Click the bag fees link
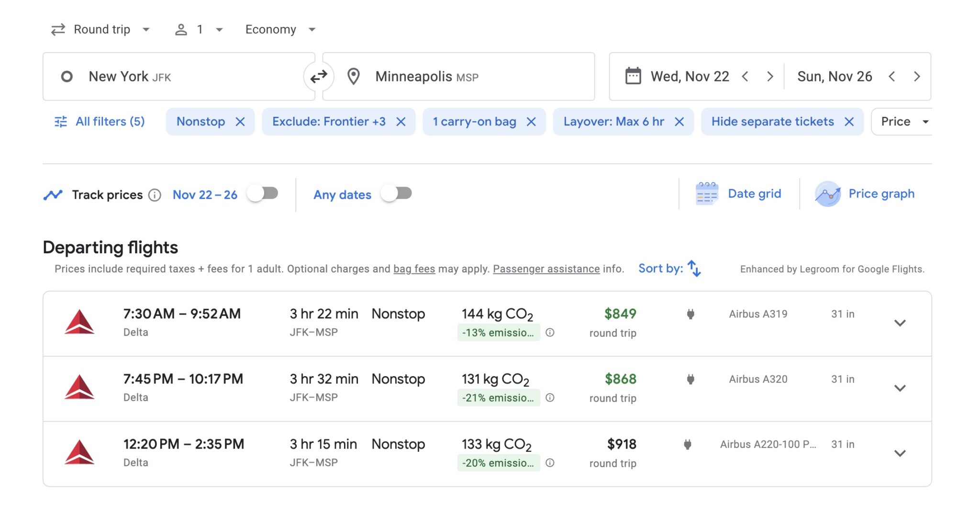The width and height of the screenshot is (980, 517). click(x=414, y=269)
